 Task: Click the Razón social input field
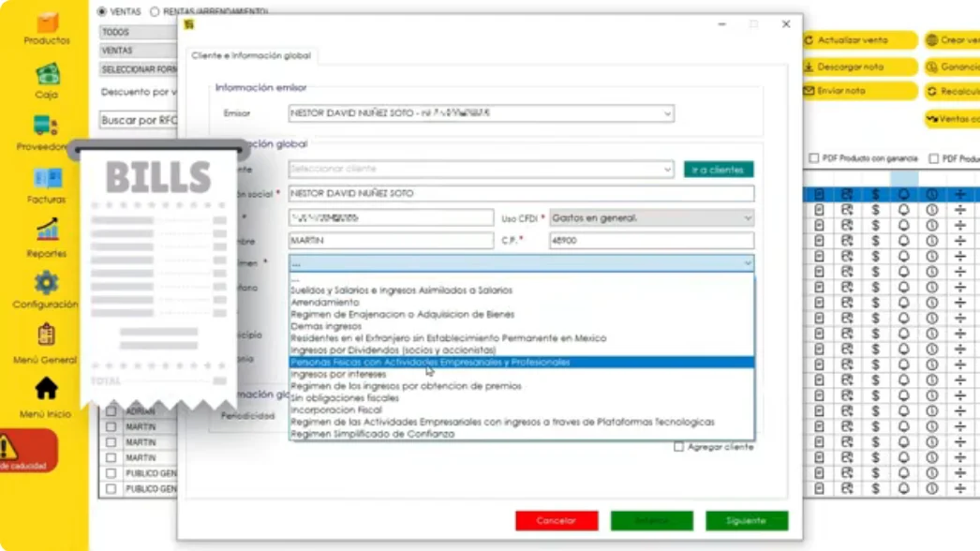click(x=521, y=193)
